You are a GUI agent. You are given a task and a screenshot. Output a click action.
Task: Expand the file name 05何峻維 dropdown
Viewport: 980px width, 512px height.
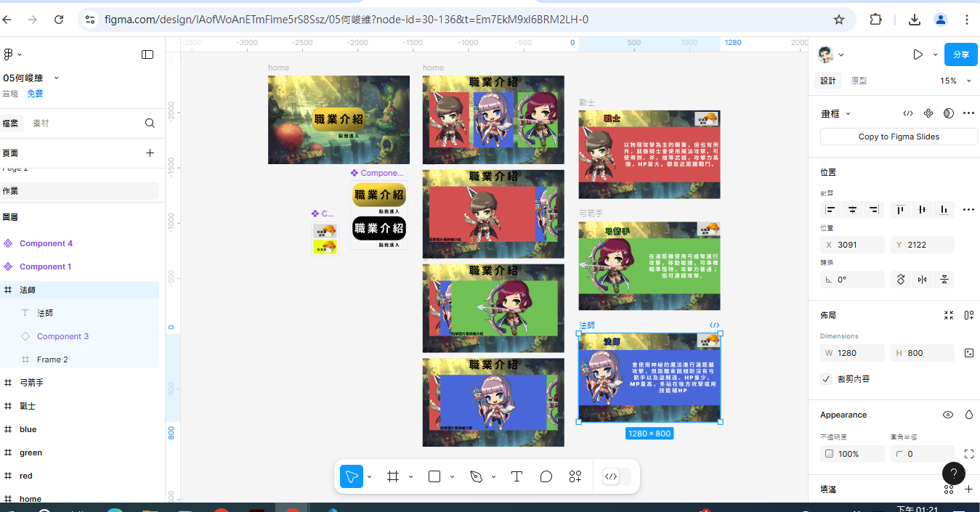[57, 78]
